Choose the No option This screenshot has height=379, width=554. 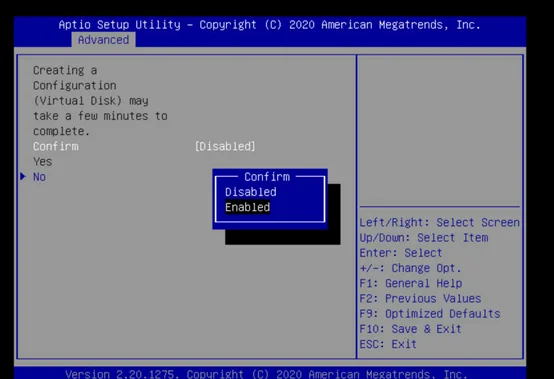(39, 177)
